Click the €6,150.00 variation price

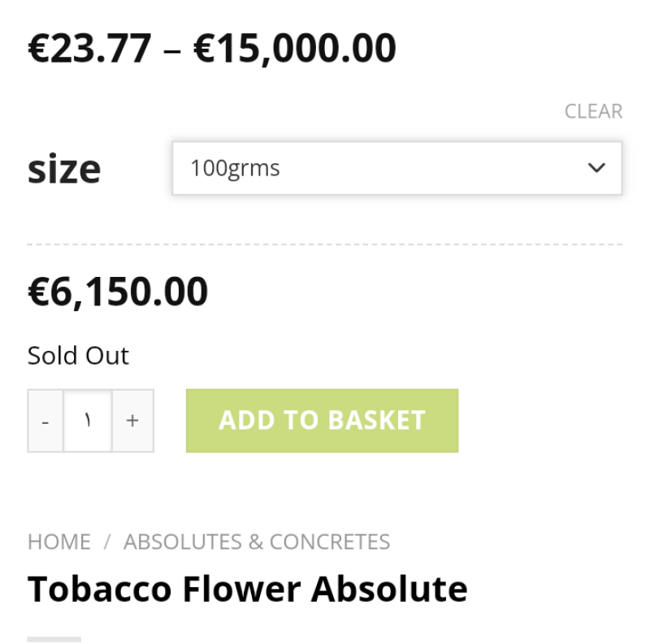[118, 292]
